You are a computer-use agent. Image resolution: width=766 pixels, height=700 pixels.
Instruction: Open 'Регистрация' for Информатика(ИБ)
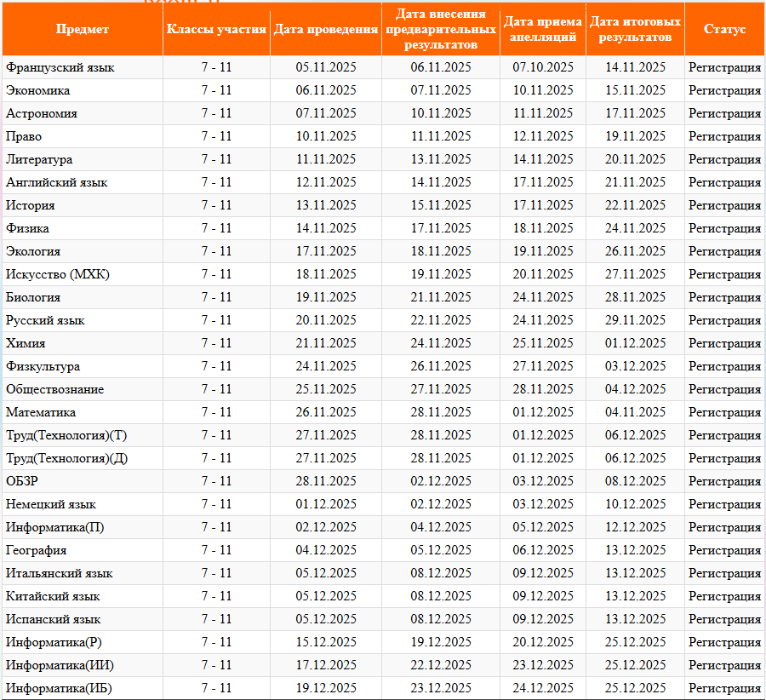click(724, 688)
